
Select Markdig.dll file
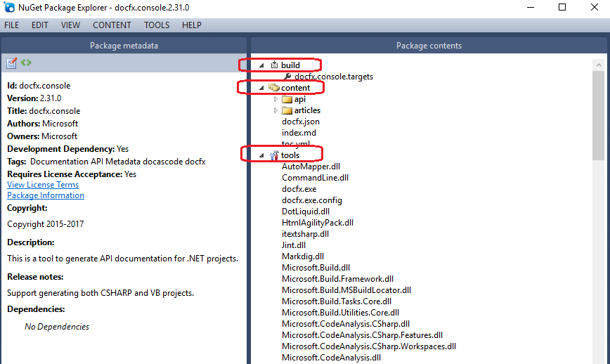[x=303, y=256]
